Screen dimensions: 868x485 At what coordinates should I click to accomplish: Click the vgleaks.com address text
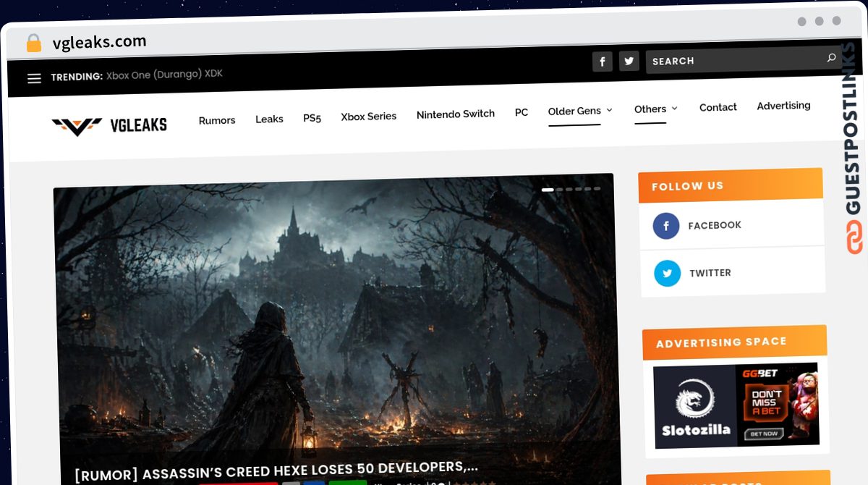[100, 42]
